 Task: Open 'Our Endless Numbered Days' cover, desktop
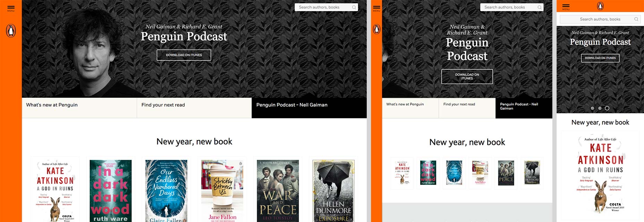coord(166,191)
